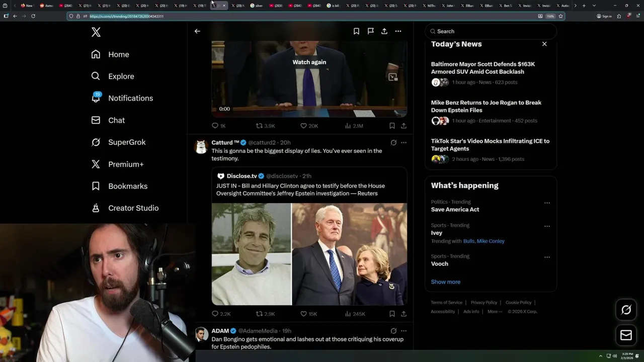644x362 pixels.
Task: Open Notifications with the 19 badge
Action: point(122,98)
